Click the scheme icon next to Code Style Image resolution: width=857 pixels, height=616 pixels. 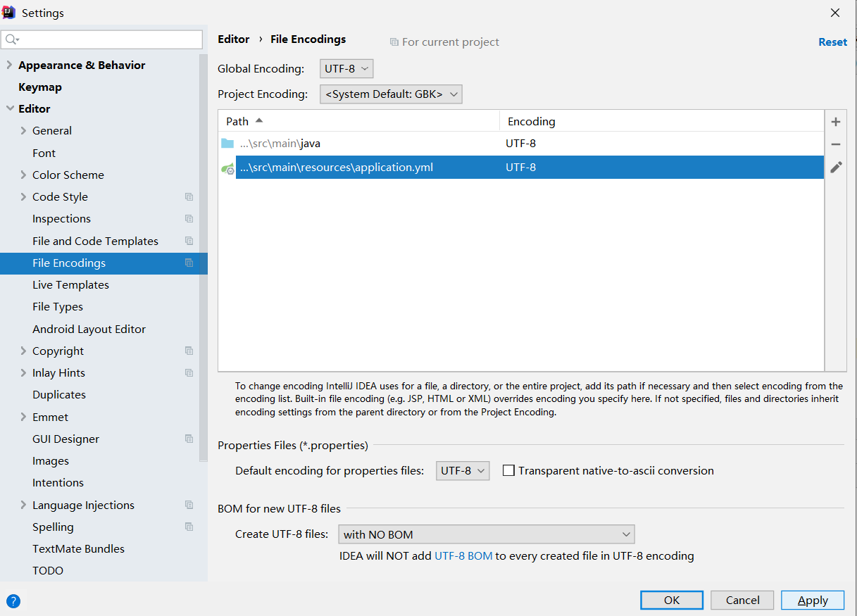pos(189,196)
